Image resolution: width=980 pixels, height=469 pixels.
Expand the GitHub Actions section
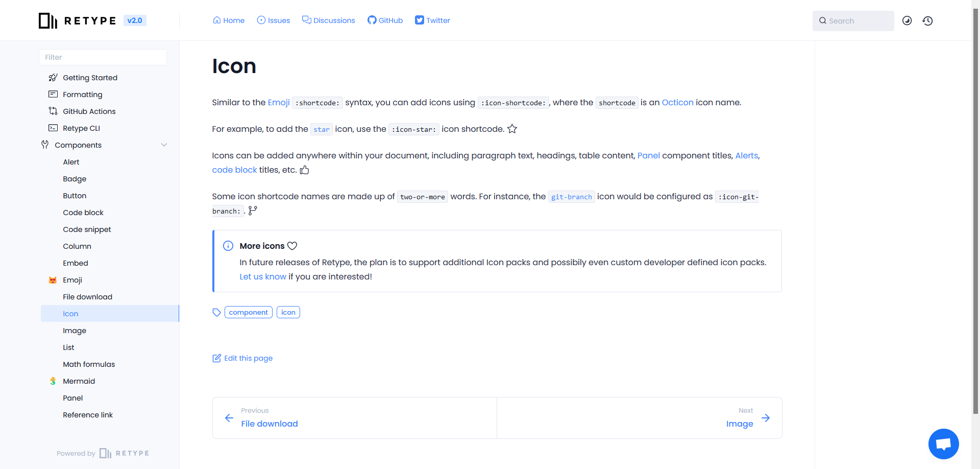tap(88, 111)
